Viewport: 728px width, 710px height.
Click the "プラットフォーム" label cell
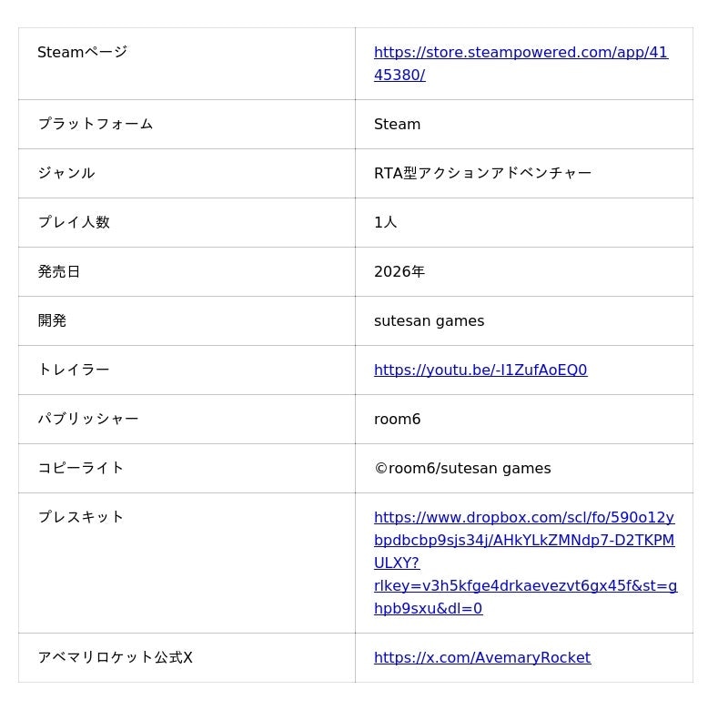tap(95, 124)
